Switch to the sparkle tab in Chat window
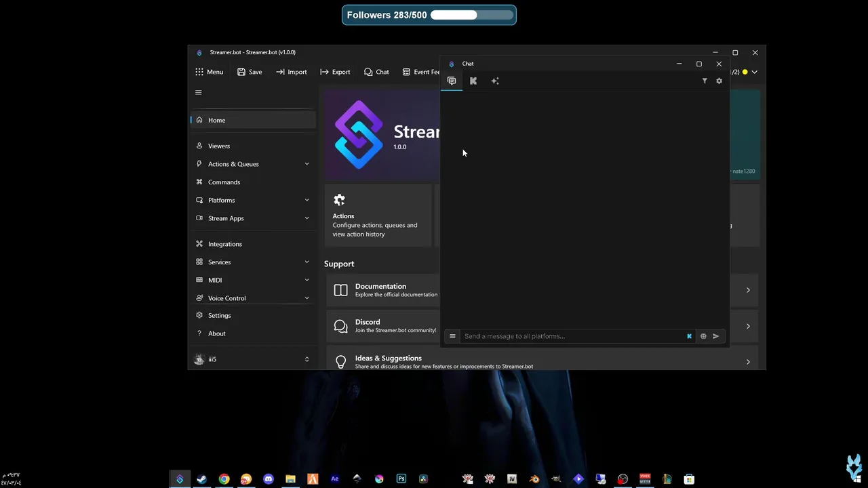Viewport: 868px width, 488px height. click(495, 81)
